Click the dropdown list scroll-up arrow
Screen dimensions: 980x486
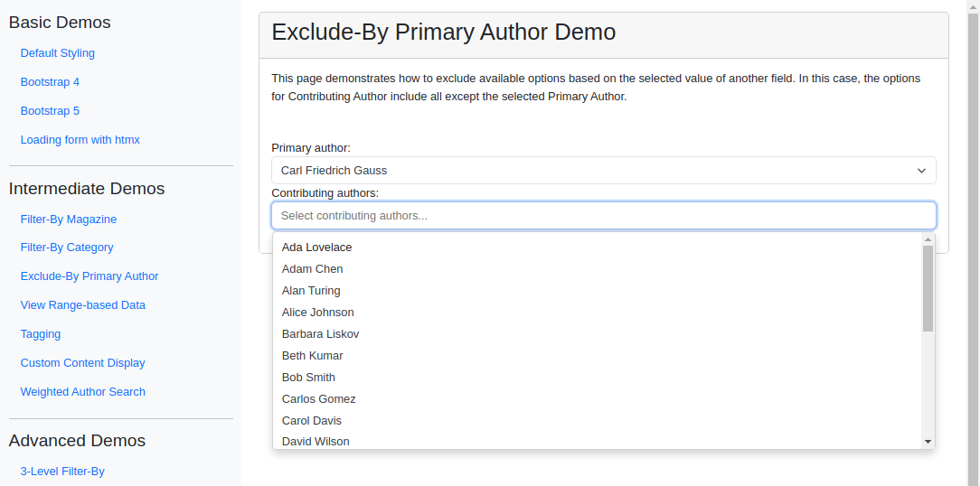928,239
